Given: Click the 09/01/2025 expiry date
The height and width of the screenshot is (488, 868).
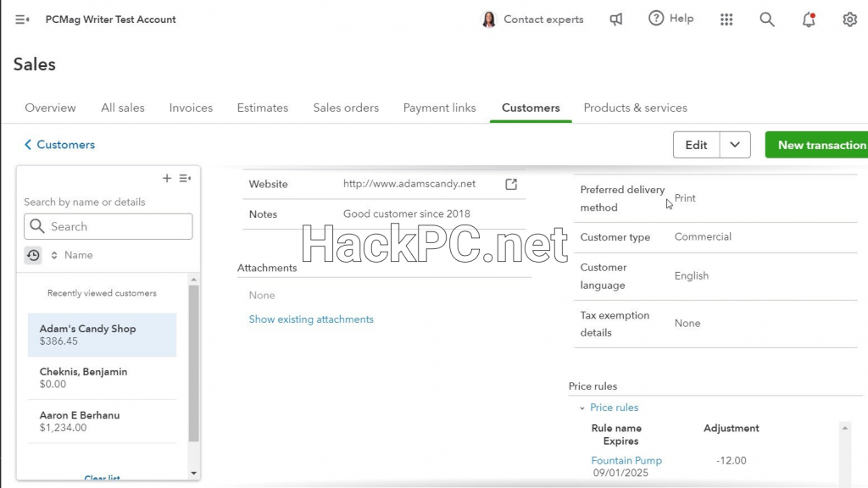Looking at the screenshot, I should (620, 473).
